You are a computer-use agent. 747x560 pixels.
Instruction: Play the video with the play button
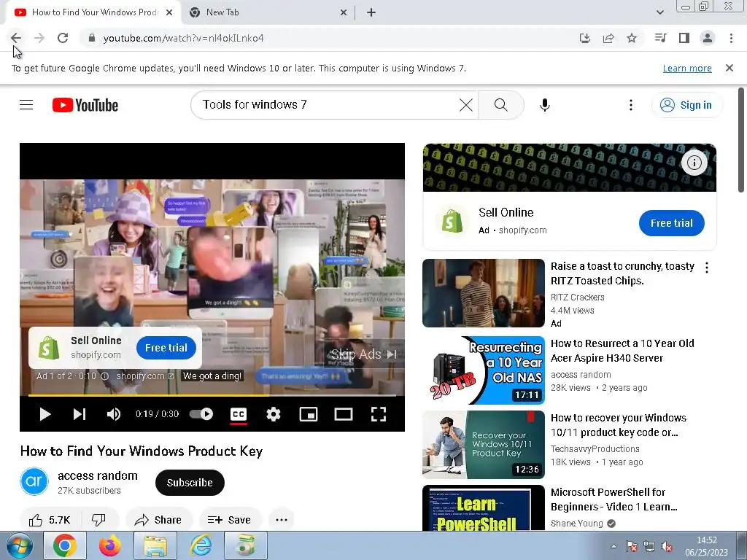(x=44, y=414)
